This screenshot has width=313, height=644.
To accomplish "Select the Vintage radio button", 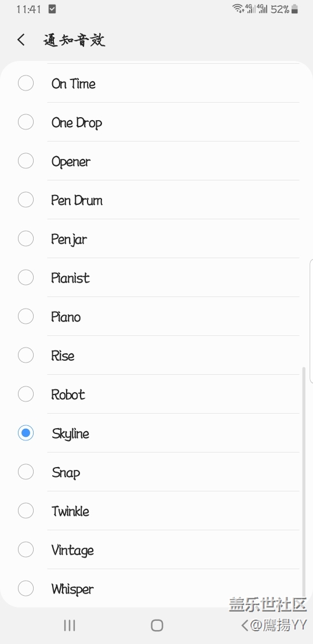I will [26, 549].
